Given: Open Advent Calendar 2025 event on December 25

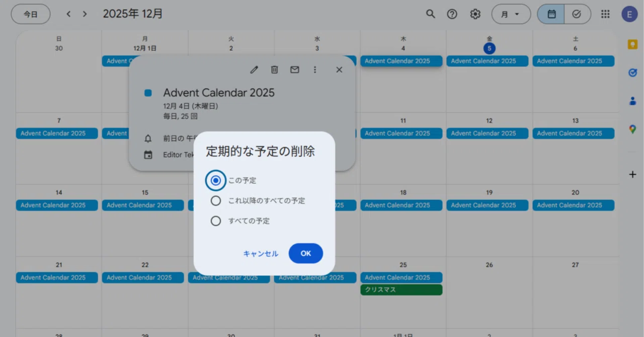Looking at the screenshot, I should 401,278.
